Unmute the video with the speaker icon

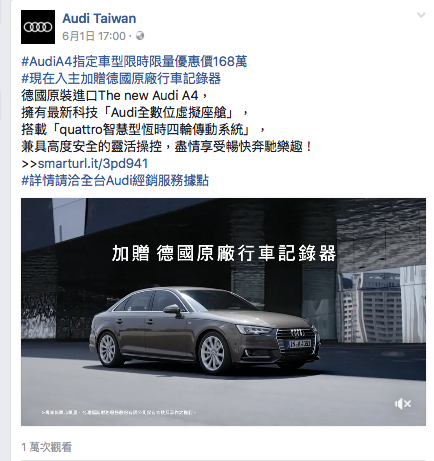403,404
